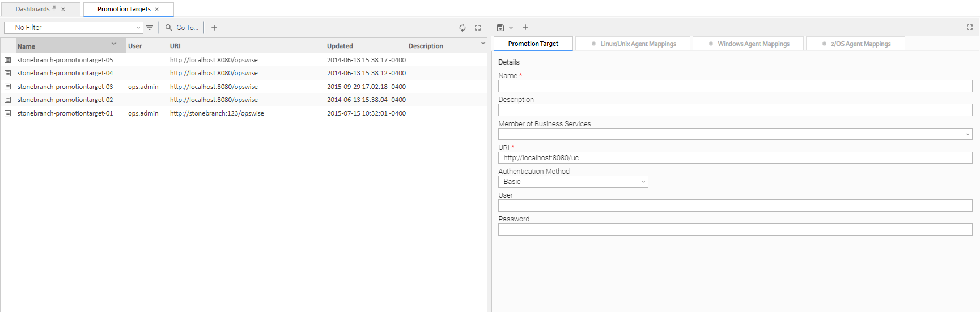Click the refresh list icon
The width and height of the screenshot is (980, 312).
coord(463,28)
